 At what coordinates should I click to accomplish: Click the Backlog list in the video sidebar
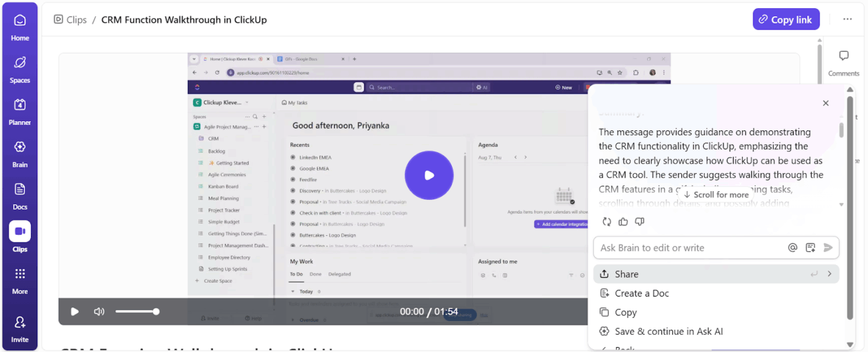216,151
